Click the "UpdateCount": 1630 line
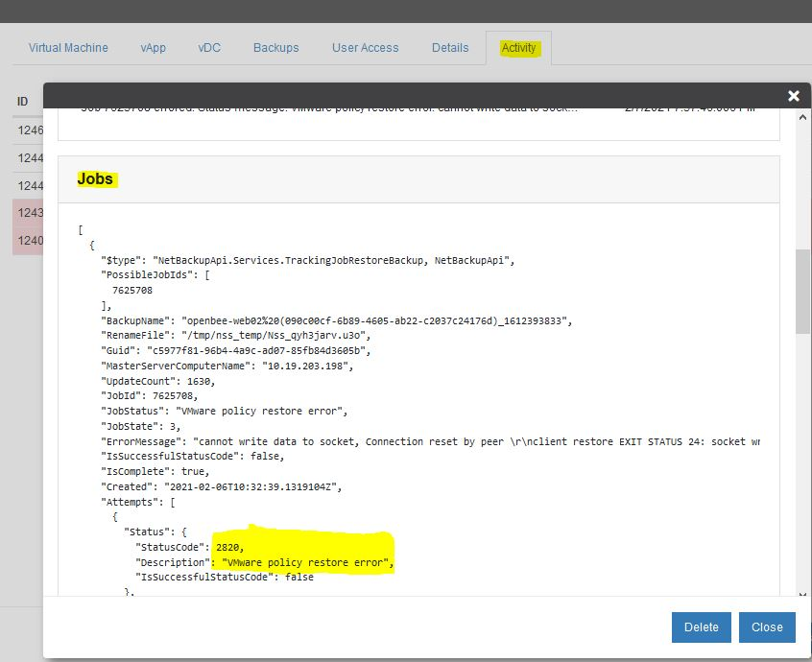Viewport: 812px width, 662px height. click(158, 381)
